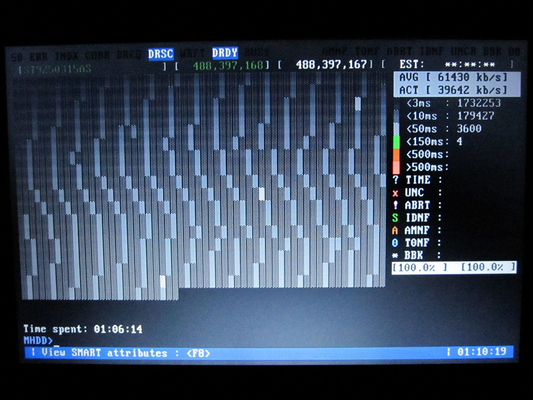The height and width of the screenshot is (400, 534).
Task: Select the blue 0 T0NF symbol
Action: (x=395, y=243)
